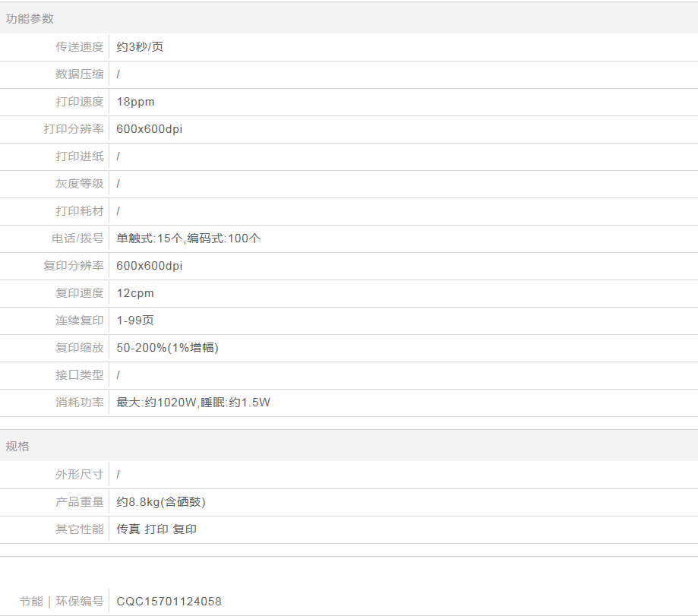Click the 约3秒/页 value

coord(140,47)
